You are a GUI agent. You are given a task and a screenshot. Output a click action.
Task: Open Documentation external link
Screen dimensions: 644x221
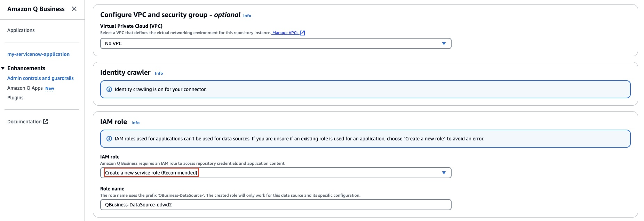pyautogui.click(x=27, y=122)
